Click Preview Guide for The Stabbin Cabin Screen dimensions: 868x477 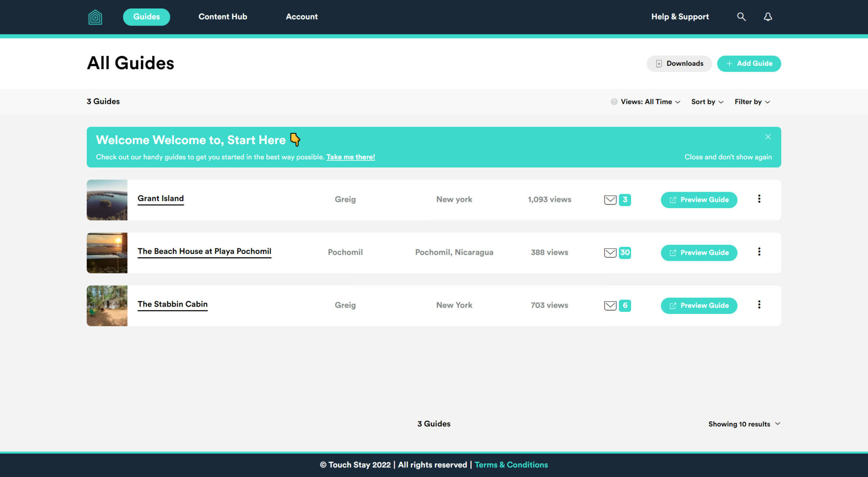coord(698,305)
